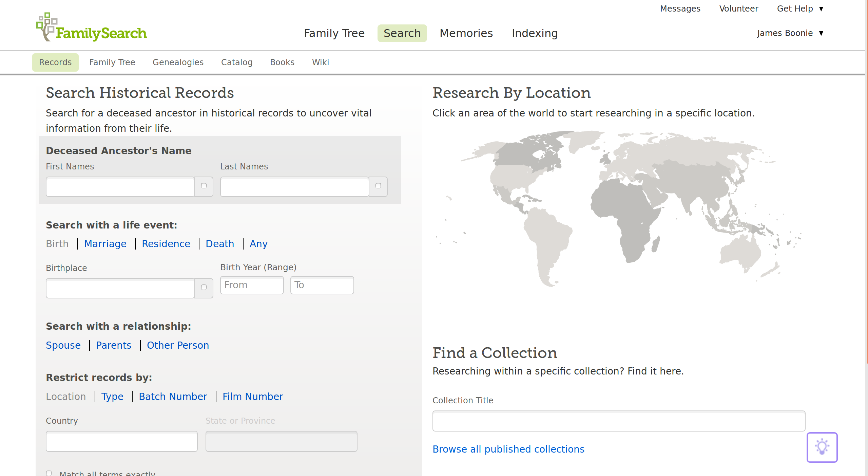Click the Volunteer navigation icon
This screenshot has height=476, width=868.
coord(739,9)
